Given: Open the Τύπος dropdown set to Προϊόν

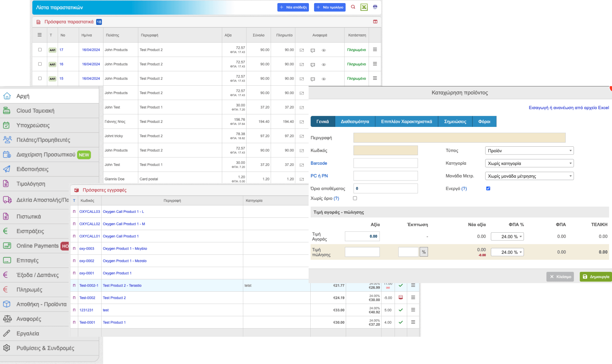Looking at the screenshot, I should pos(529,150).
